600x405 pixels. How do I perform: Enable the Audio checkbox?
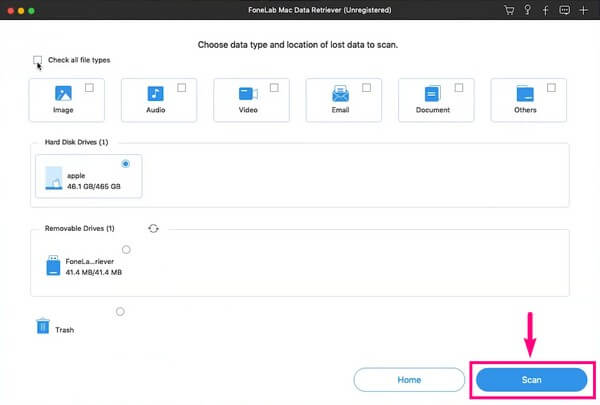(181, 88)
